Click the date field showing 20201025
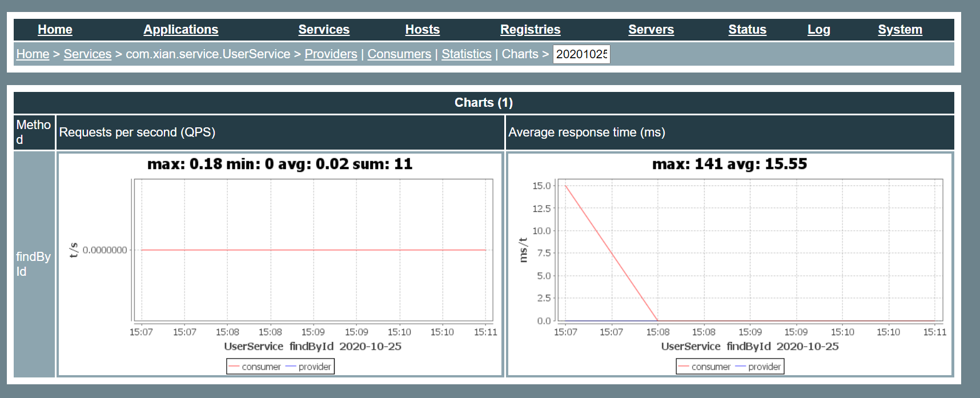Viewport: 980px width, 398px height. click(x=581, y=54)
